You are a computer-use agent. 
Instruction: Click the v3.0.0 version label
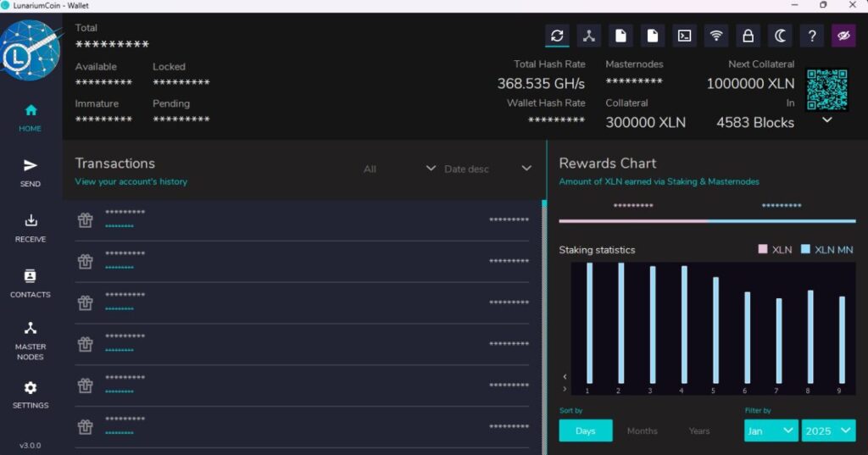[31, 446]
